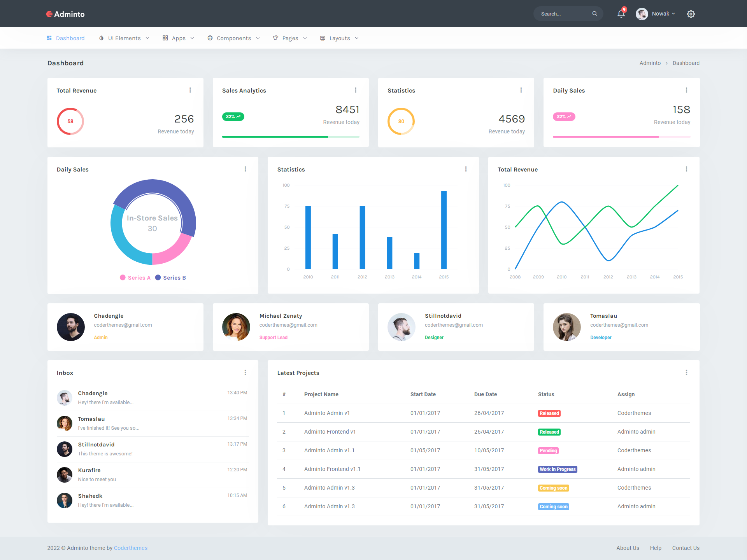
Task: Open the Contact Us link
Action: click(x=686, y=548)
